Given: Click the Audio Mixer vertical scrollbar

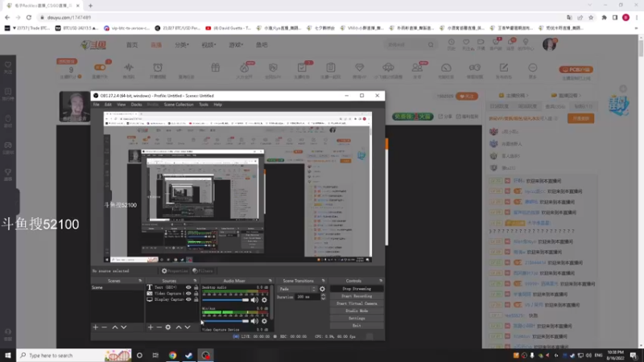Looking at the screenshot, I should pyautogui.click(x=272, y=302).
